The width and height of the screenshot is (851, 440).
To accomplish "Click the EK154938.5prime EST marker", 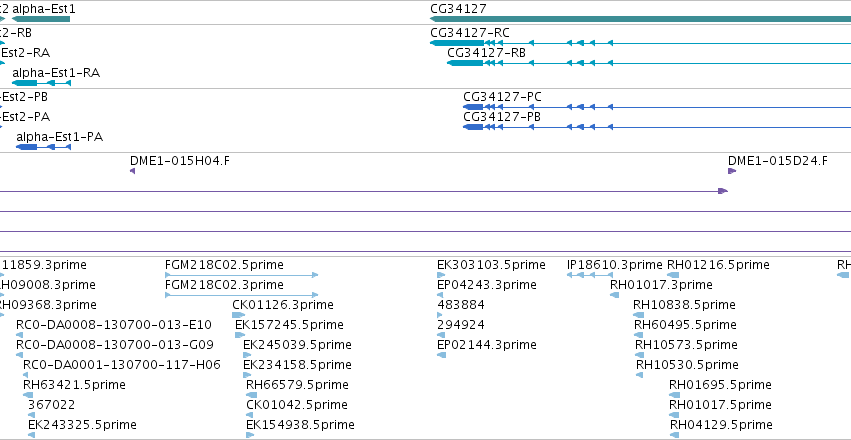I will [x=250, y=435].
